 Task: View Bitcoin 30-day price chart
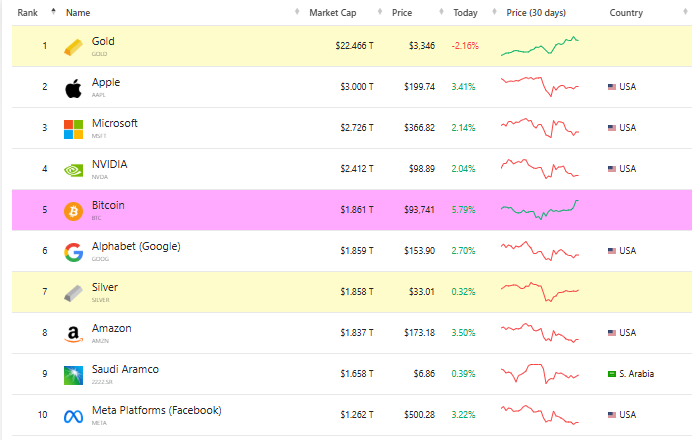coord(540,210)
